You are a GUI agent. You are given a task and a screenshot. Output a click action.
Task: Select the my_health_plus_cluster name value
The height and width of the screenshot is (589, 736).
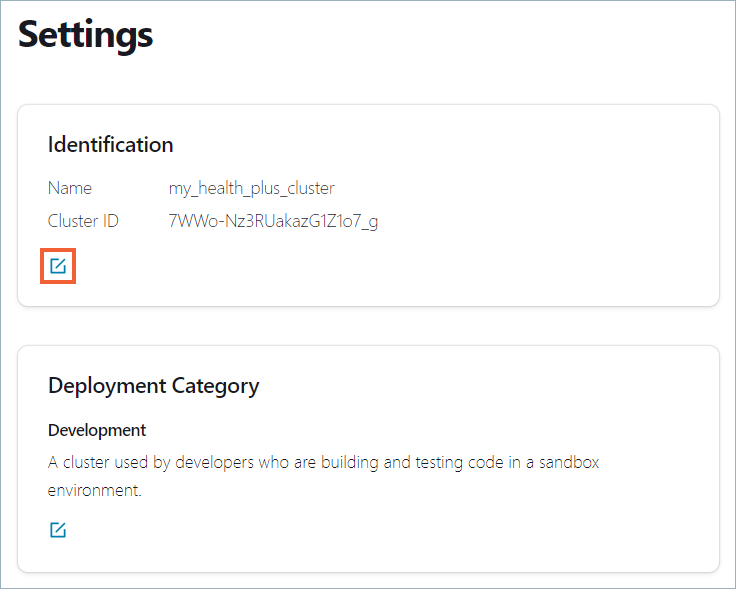pyautogui.click(x=251, y=188)
